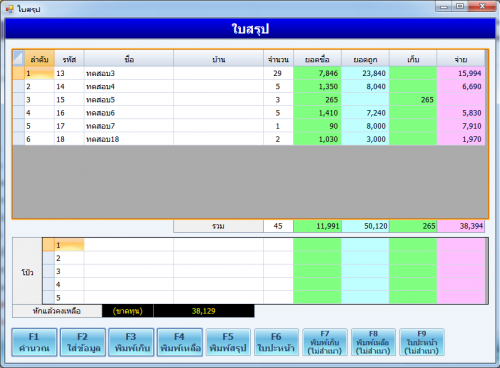This screenshot has width=500, height=368.
Task: Click the F2 ใส่ข้อมูล button
Action: point(83,342)
